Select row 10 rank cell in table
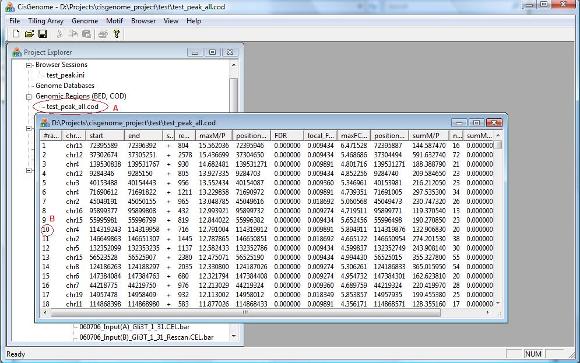Viewport: 580px width, 363px height. [46, 229]
